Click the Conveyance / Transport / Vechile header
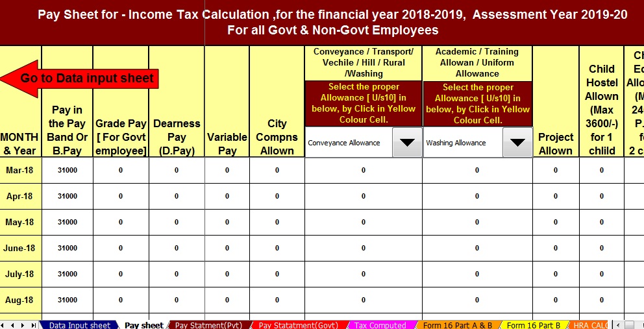 (364, 63)
